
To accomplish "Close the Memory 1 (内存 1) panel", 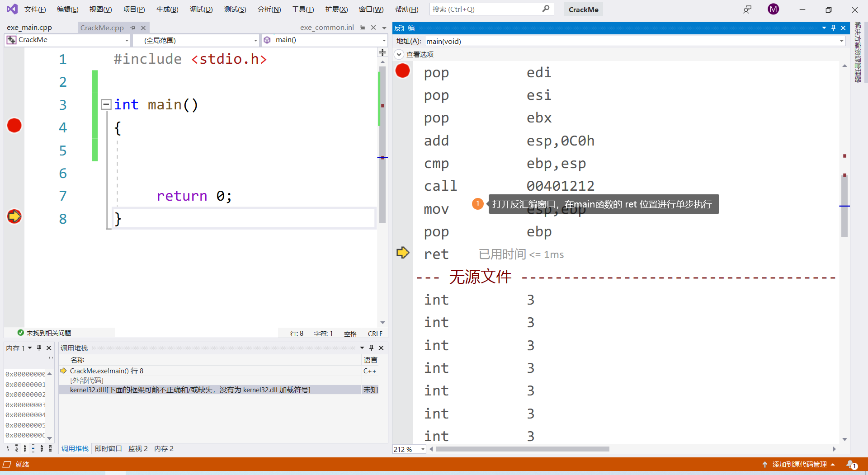I will click(49, 348).
